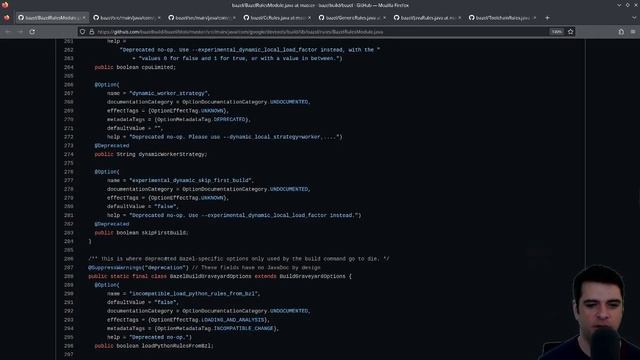Select line number 274

pyautogui.click(x=69, y=154)
